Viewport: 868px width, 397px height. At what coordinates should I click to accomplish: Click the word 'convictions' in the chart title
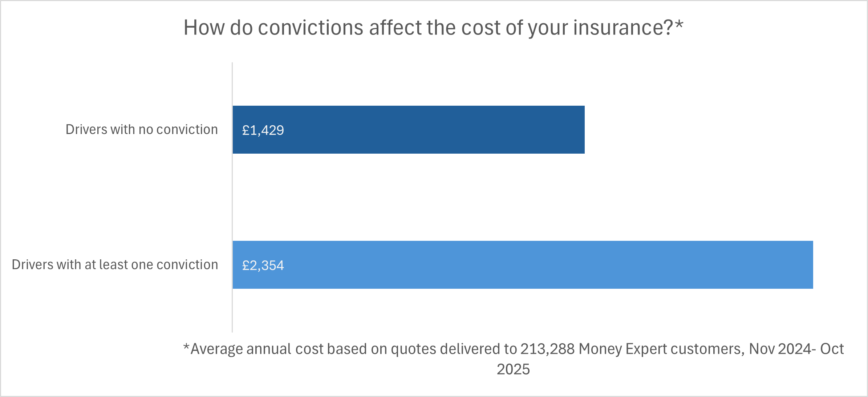pos(311,28)
